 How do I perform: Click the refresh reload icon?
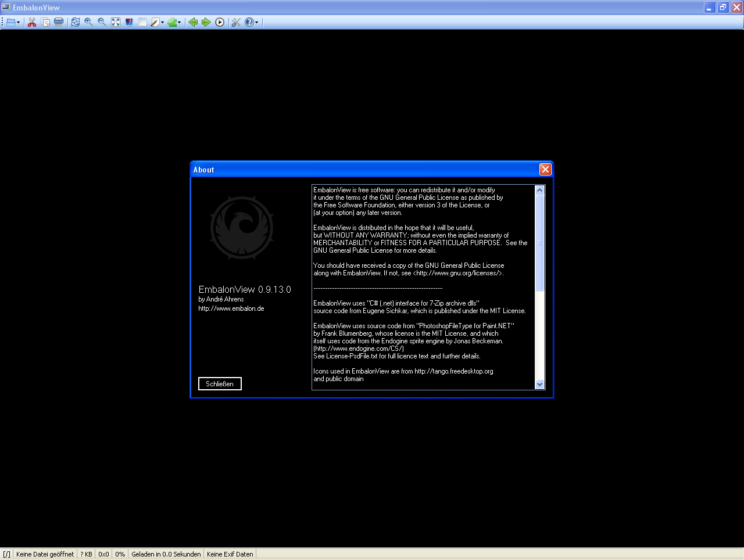pos(76,22)
